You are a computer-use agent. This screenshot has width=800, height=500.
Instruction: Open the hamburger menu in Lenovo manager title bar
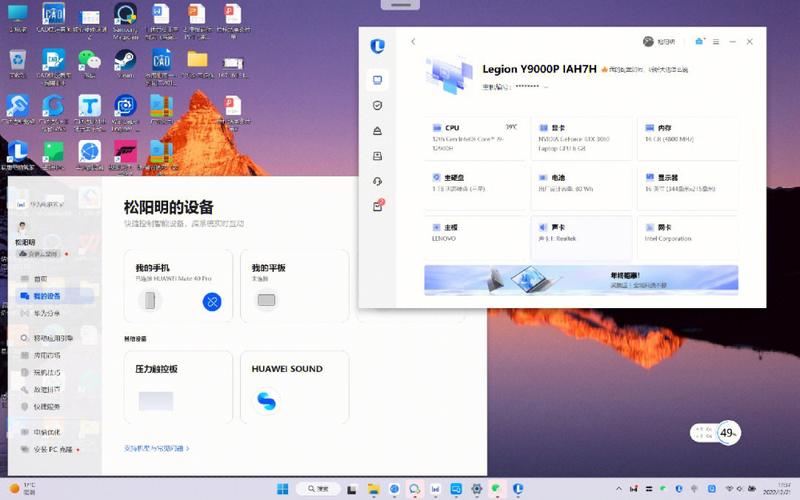click(716, 42)
